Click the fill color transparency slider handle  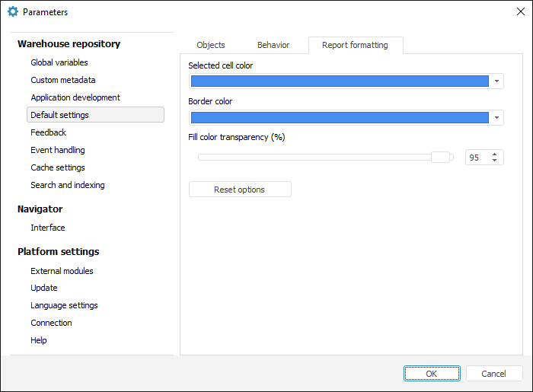coord(439,158)
